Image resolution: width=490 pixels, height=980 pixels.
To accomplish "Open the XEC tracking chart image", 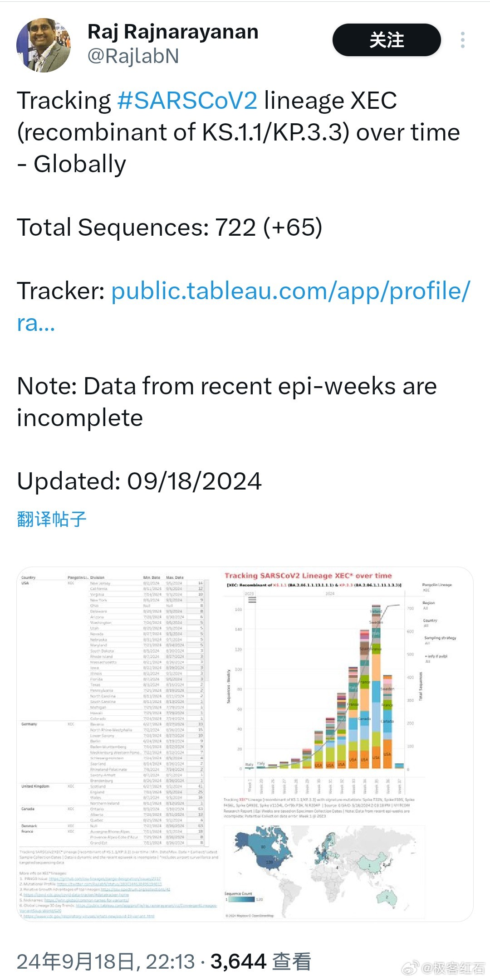I will click(x=245, y=744).
